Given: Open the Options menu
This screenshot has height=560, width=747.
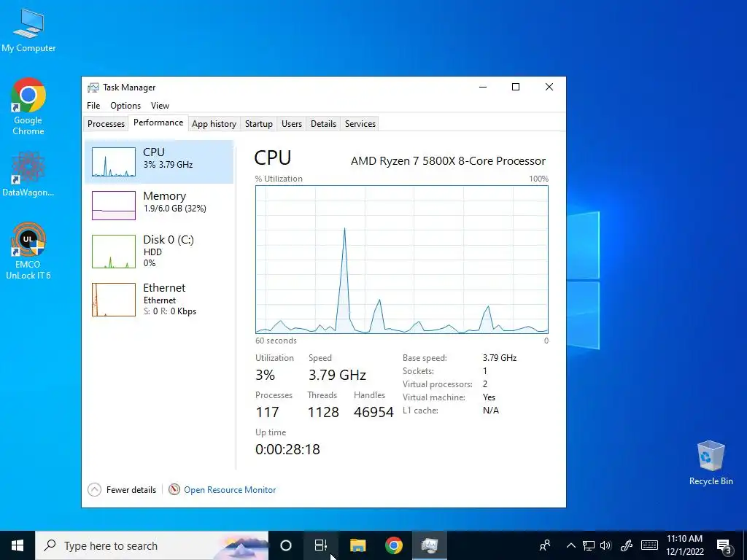Looking at the screenshot, I should pyautogui.click(x=125, y=106).
